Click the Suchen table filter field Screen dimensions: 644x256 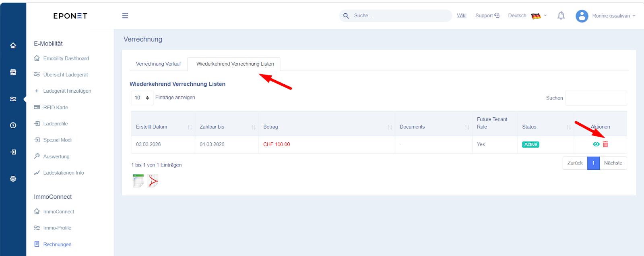pyautogui.click(x=596, y=98)
